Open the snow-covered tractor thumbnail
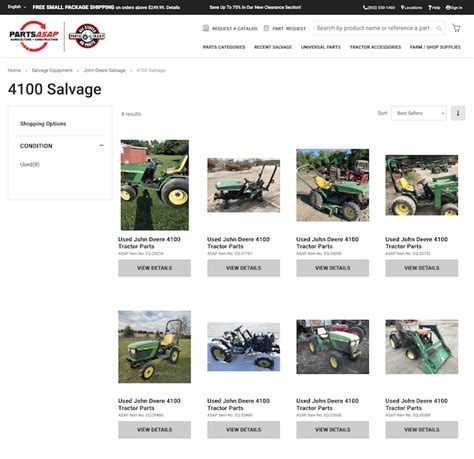Viewport: 474px width, 459px height. pos(244,347)
